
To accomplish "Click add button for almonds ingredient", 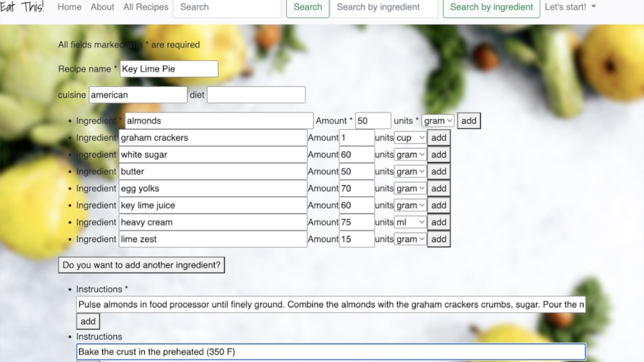I will coord(468,121).
